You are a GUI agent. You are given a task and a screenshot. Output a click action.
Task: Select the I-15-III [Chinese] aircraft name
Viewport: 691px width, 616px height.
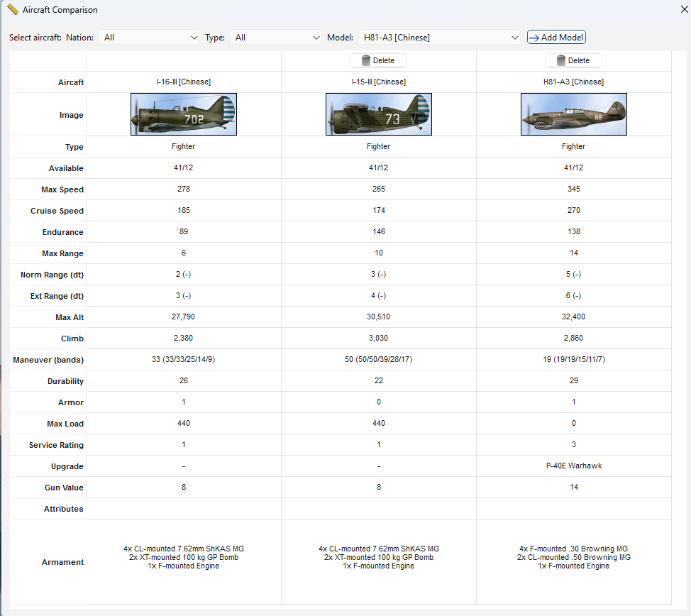pos(379,82)
